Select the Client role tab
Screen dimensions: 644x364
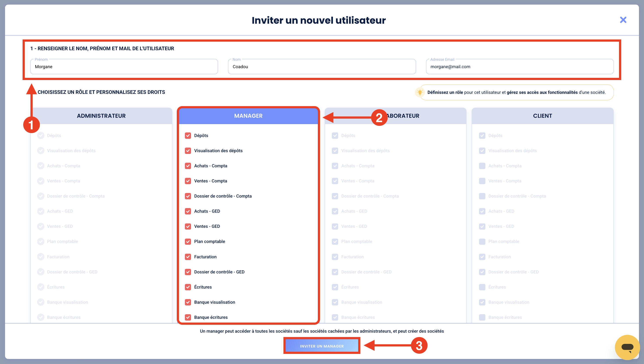point(543,116)
